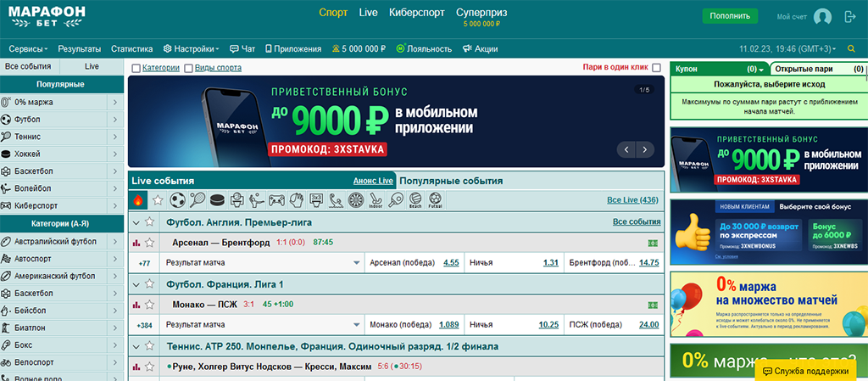The width and height of the screenshot is (868, 381).
Task: Select the Все события sidebar tab
Action: [28, 66]
